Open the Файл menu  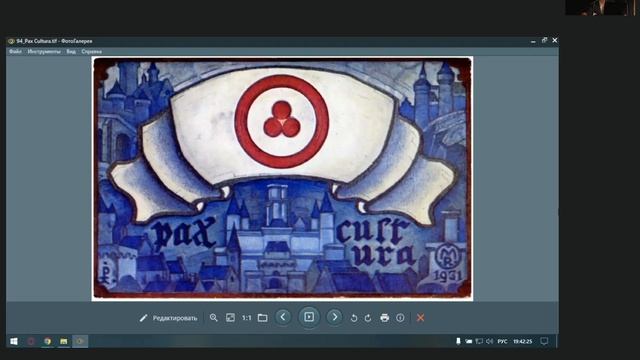click(x=15, y=51)
